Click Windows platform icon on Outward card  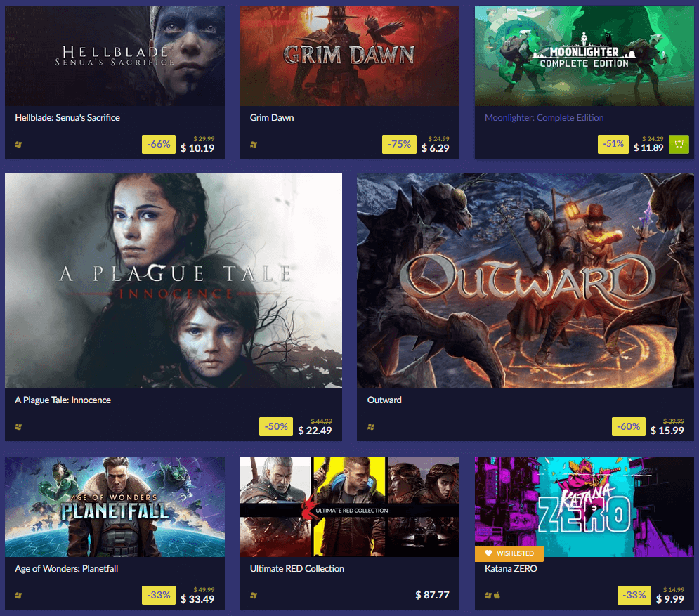pos(371,427)
